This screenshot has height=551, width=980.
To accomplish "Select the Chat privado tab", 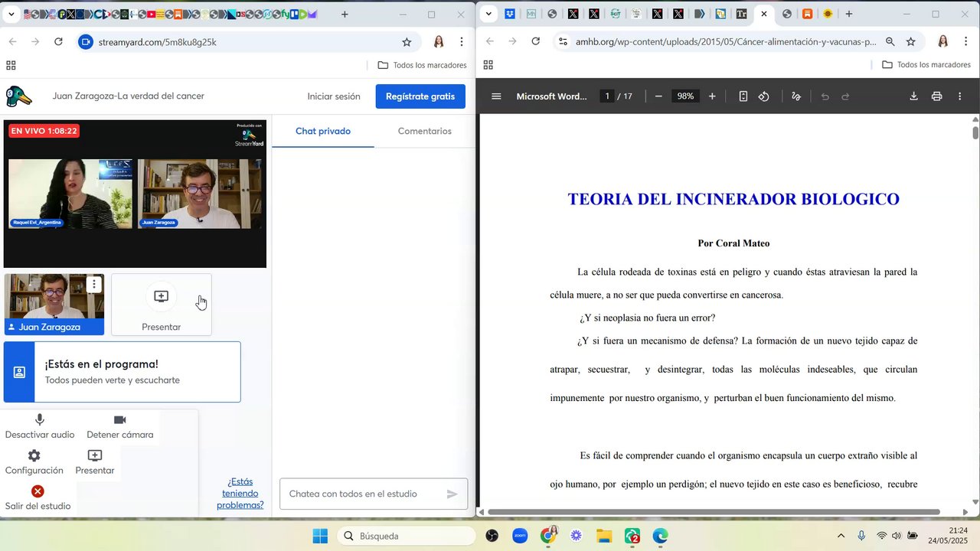I will tap(322, 132).
